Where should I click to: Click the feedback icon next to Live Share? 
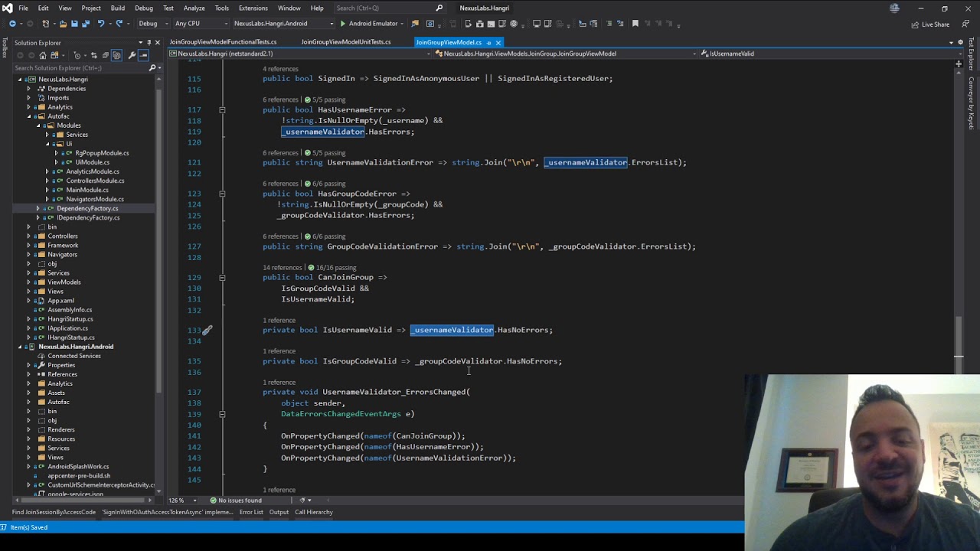coord(965,24)
